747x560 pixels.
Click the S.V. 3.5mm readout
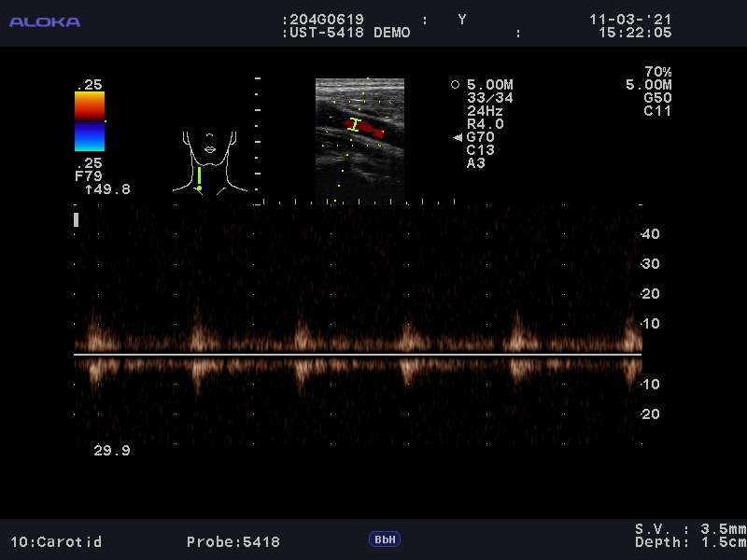(690, 528)
